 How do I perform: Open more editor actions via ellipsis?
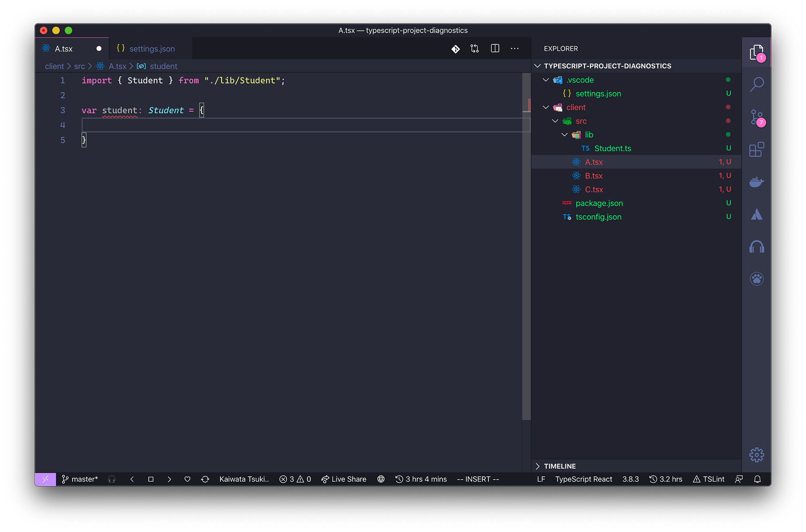click(514, 48)
